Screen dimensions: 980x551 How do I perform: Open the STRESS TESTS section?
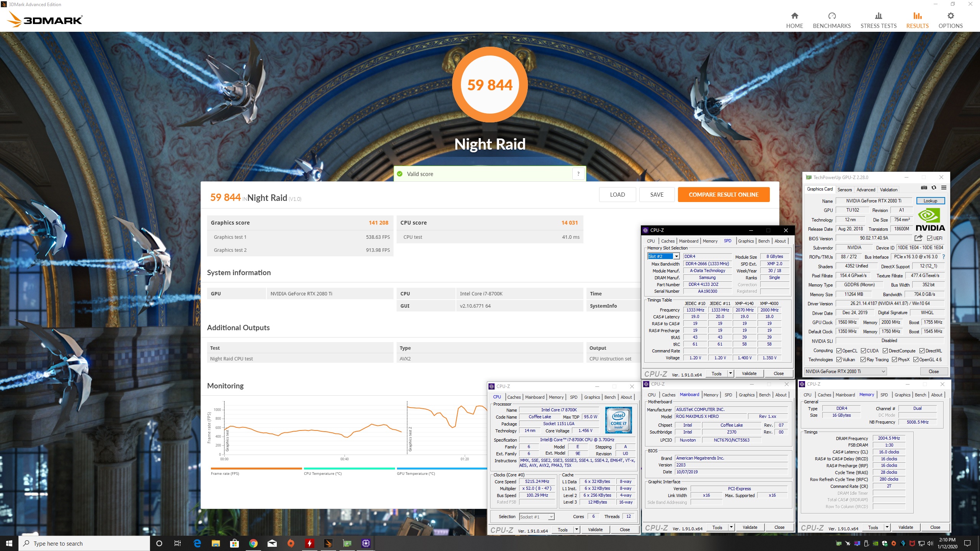click(x=878, y=21)
